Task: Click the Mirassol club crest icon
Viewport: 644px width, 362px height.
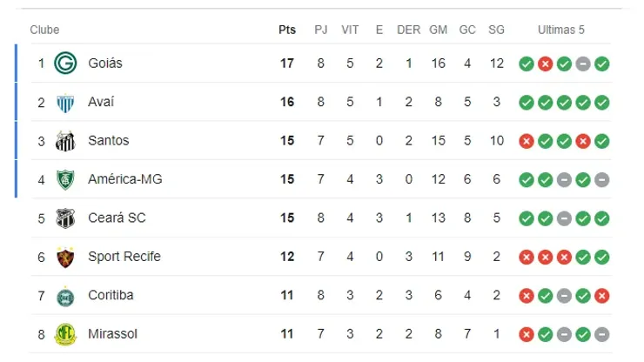Action: 65,333
